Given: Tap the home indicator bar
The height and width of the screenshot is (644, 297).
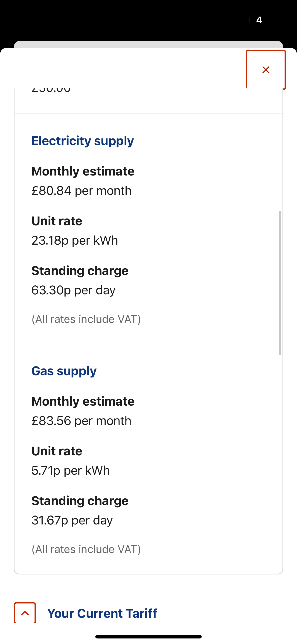Looking at the screenshot, I should (148, 636).
